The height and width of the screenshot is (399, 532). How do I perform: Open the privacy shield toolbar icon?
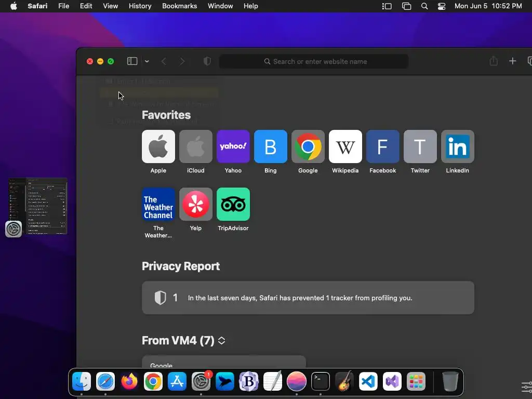pyautogui.click(x=207, y=61)
